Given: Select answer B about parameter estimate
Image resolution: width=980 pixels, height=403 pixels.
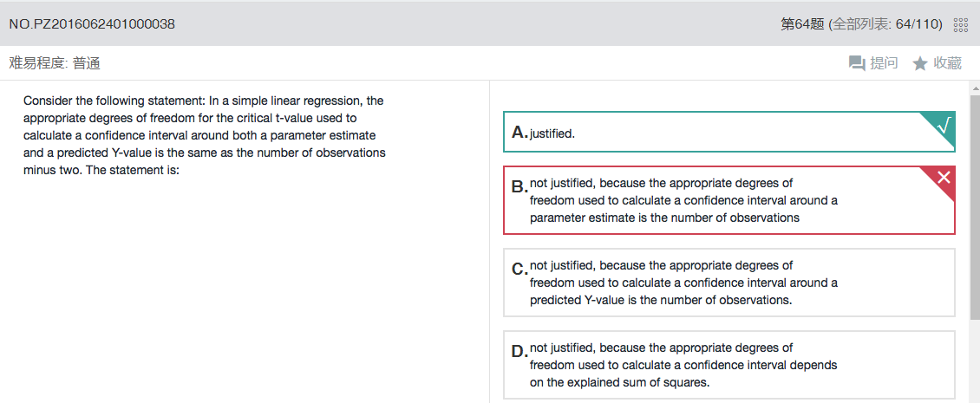Looking at the screenshot, I should pyautogui.click(x=728, y=200).
